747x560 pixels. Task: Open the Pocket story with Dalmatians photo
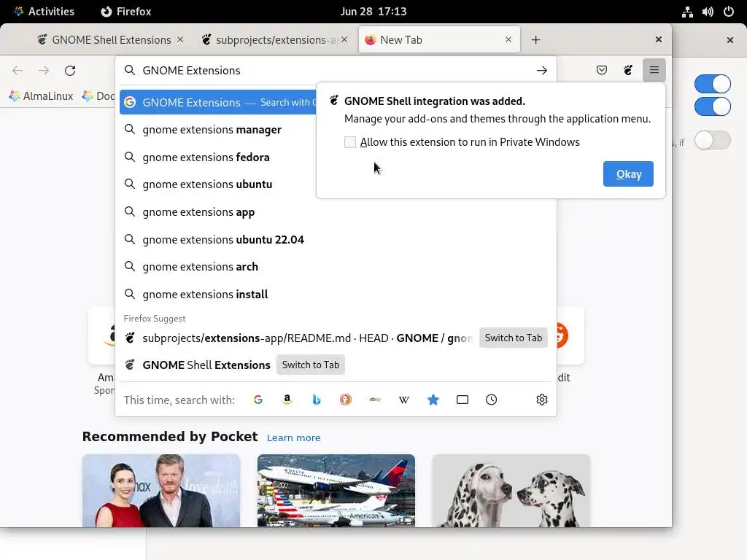[x=511, y=491]
